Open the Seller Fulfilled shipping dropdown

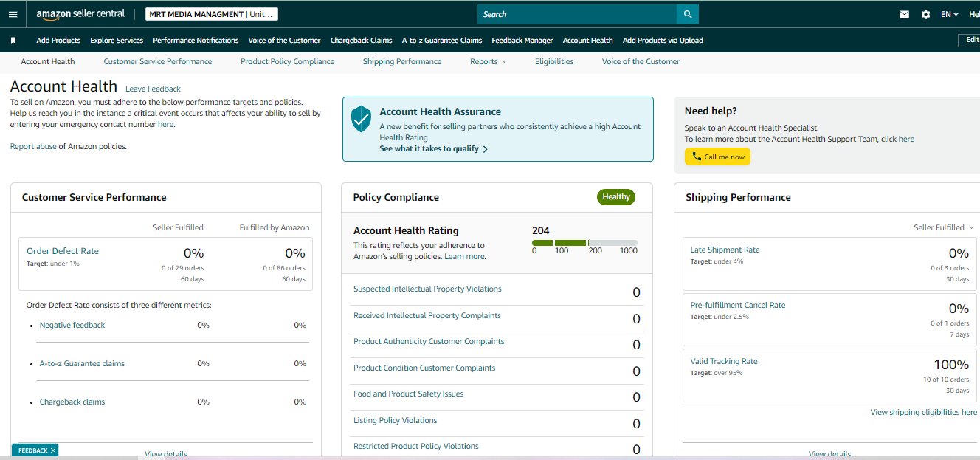[943, 227]
